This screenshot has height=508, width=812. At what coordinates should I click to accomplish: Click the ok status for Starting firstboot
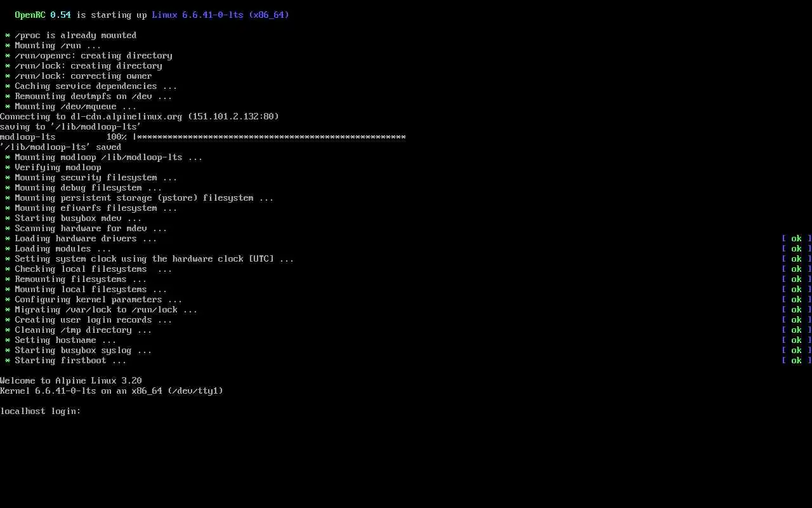796,360
